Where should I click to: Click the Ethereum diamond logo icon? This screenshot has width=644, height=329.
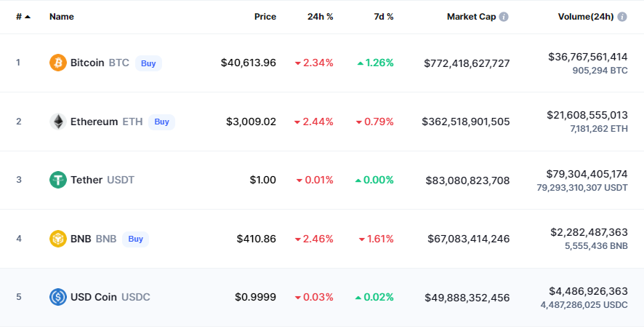click(x=58, y=122)
